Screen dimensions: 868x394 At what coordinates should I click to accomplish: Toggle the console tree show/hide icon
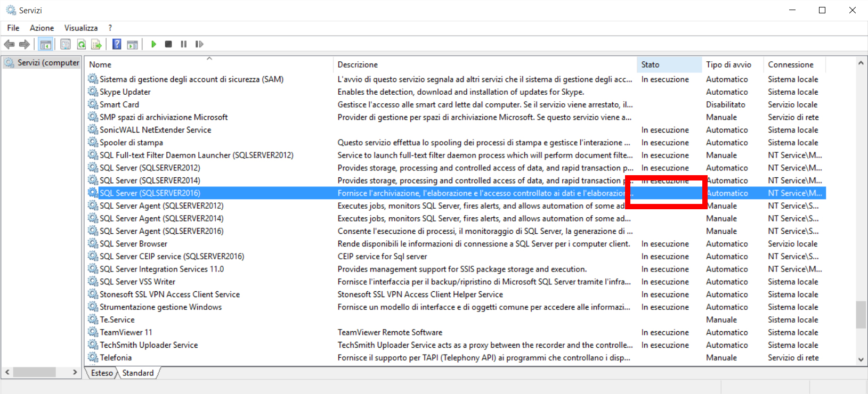(46, 44)
